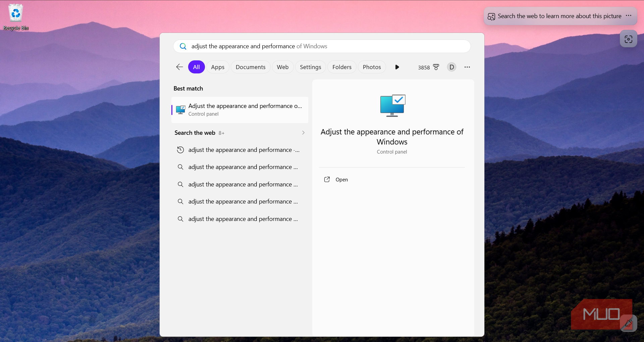
Task: Open the large monitor icon in preview pane
Action: 392,106
